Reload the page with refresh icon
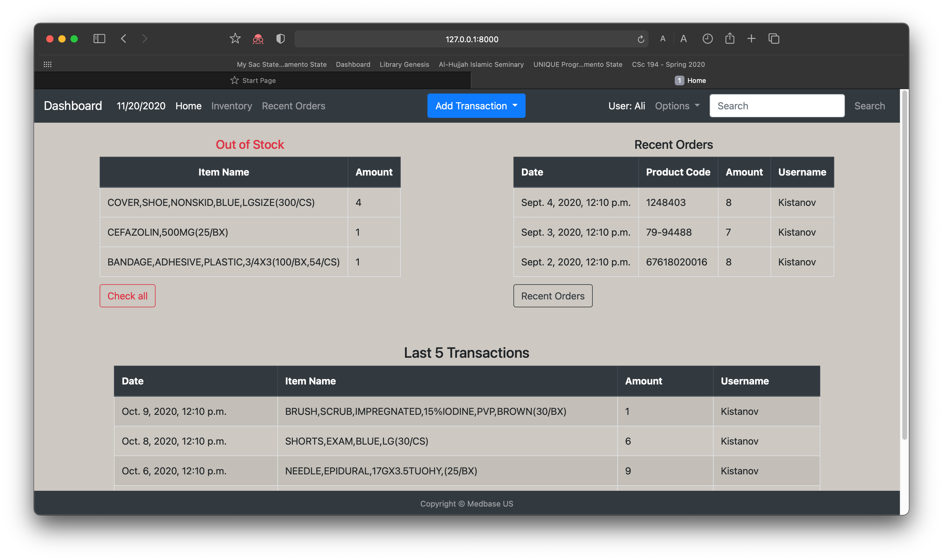This screenshot has width=943, height=560. tap(641, 39)
